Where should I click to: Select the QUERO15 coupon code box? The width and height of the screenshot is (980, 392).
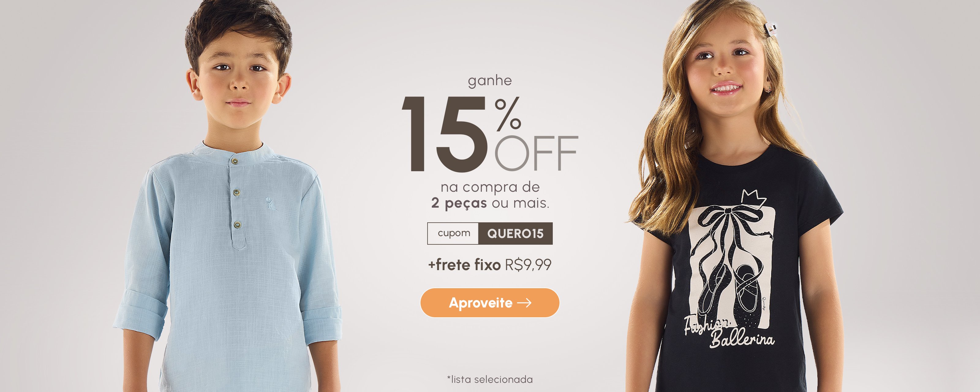coord(515,233)
